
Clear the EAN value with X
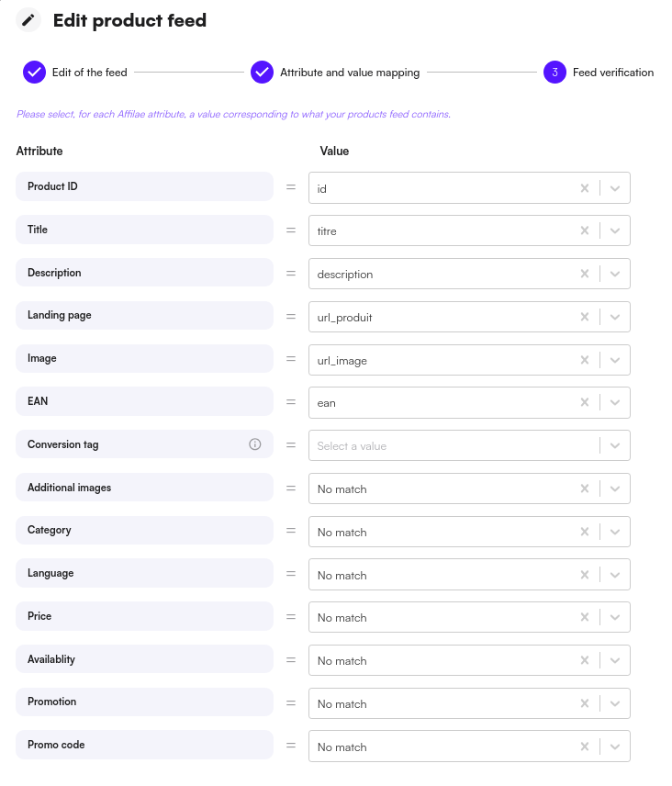(x=584, y=403)
